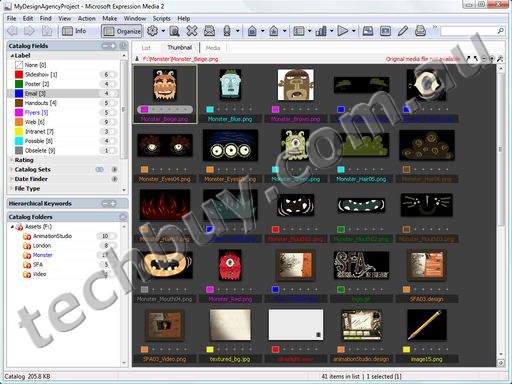Open the play button dropdown arrow

(x=353, y=31)
